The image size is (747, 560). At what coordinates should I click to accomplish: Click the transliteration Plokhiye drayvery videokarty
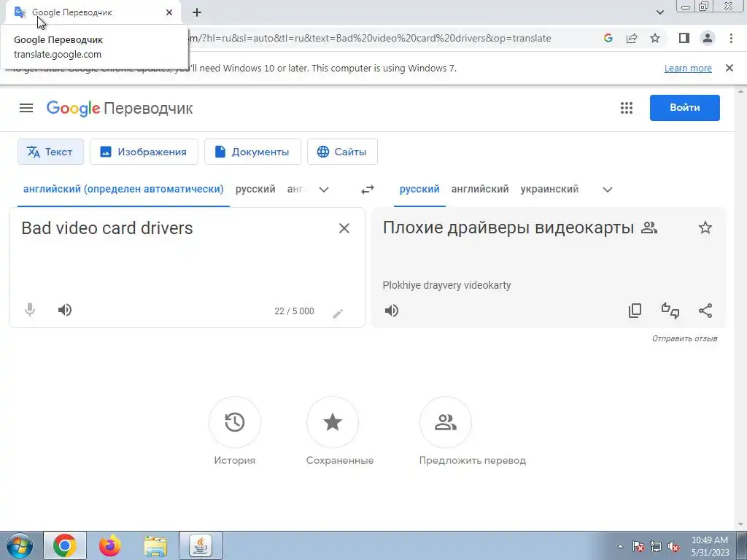point(446,285)
